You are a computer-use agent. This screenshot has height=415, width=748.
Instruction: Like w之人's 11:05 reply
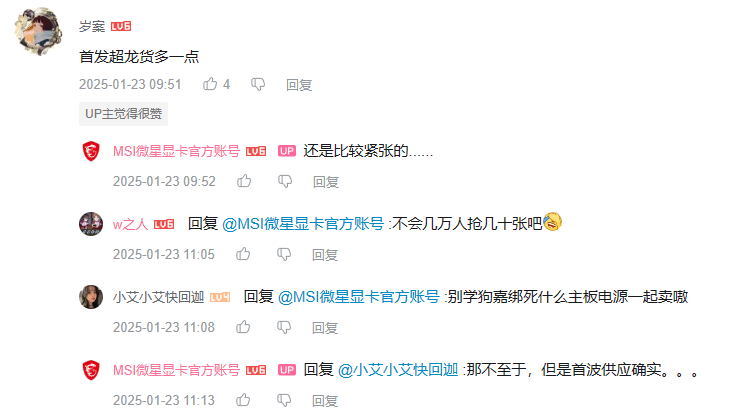point(243,254)
